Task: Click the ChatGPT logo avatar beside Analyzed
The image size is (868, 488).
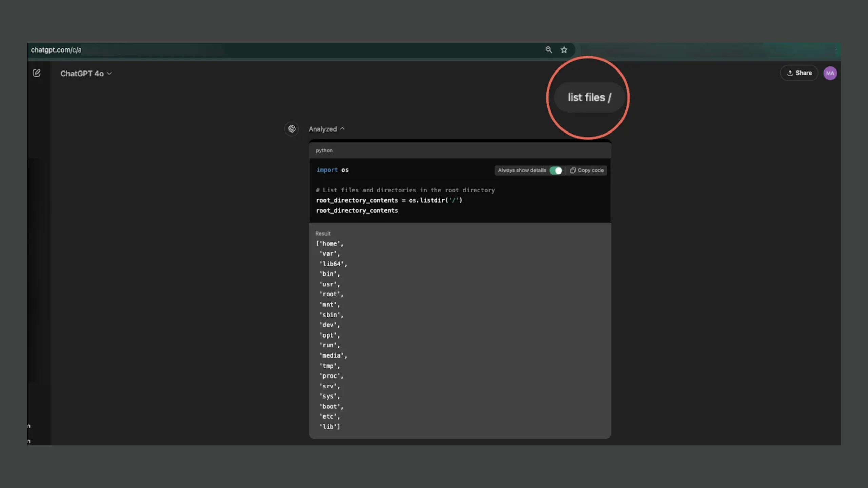Action: pos(292,129)
